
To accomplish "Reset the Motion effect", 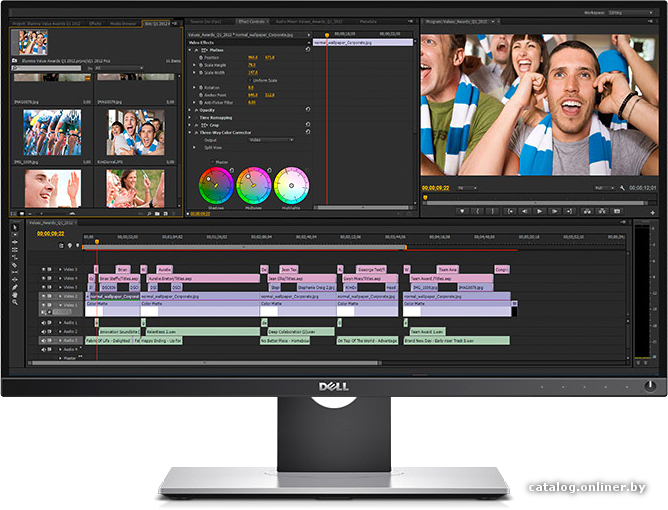I will (308, 49).
